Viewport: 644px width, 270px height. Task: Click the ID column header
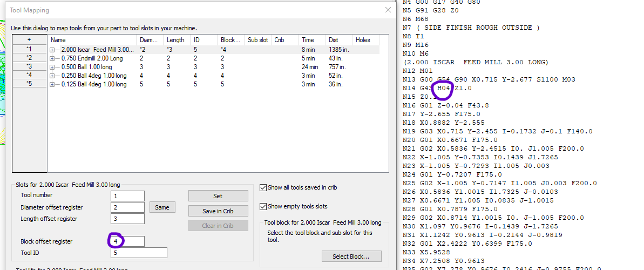pyautogui.click(x=204, y=40)
